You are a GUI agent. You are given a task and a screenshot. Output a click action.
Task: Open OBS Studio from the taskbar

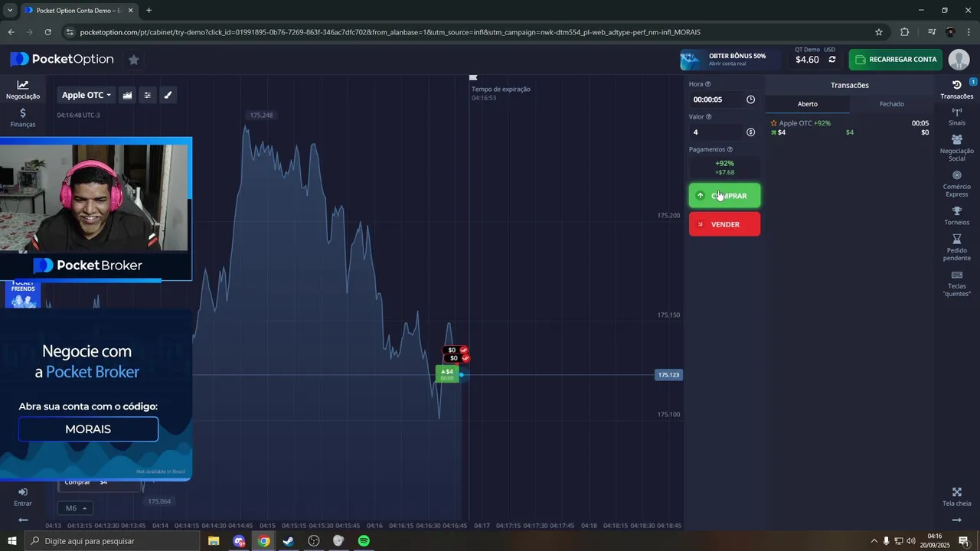(314, 541)
